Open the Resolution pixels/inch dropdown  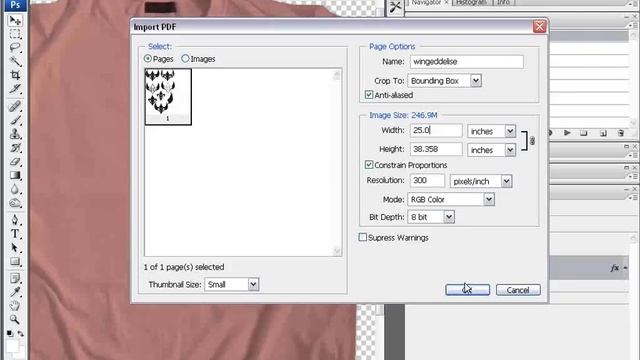click(507, 181)
